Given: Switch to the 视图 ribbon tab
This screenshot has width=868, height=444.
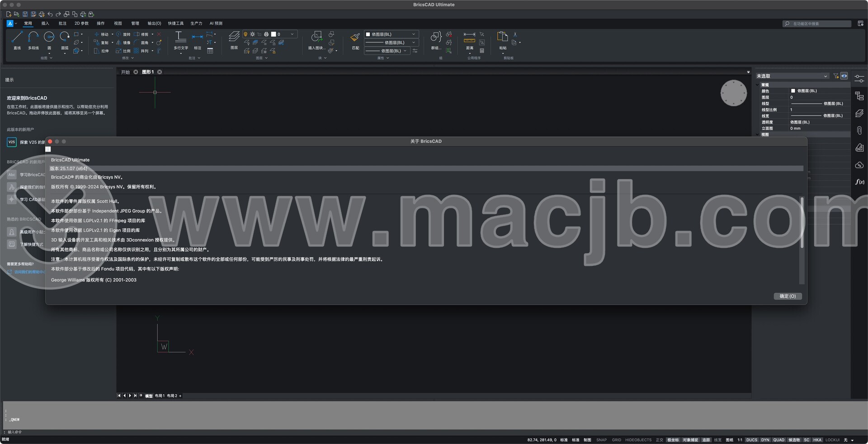Looking at the screenshot, I should (118, 24).
